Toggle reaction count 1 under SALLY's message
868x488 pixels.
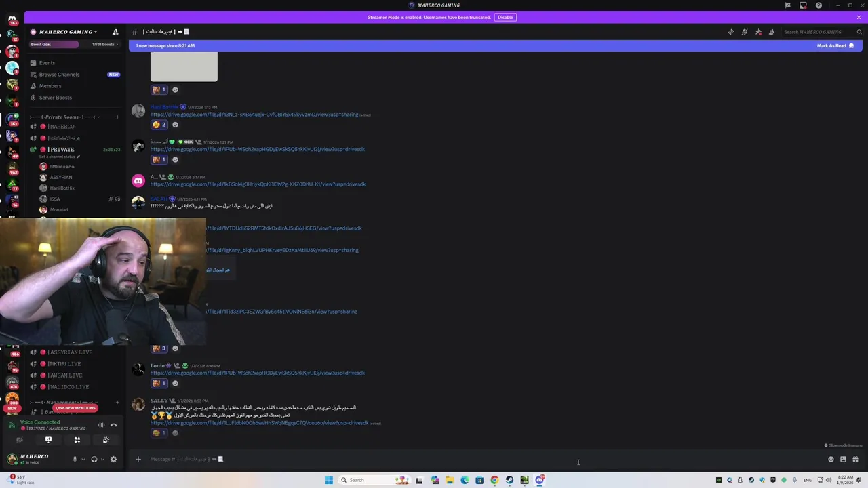coord(159,432)
